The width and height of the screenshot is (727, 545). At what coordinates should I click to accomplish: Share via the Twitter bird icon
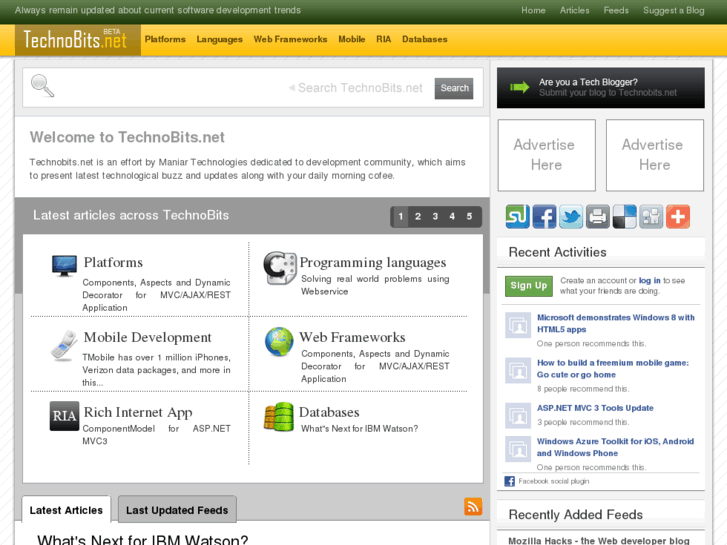click(x=571, y=217)
